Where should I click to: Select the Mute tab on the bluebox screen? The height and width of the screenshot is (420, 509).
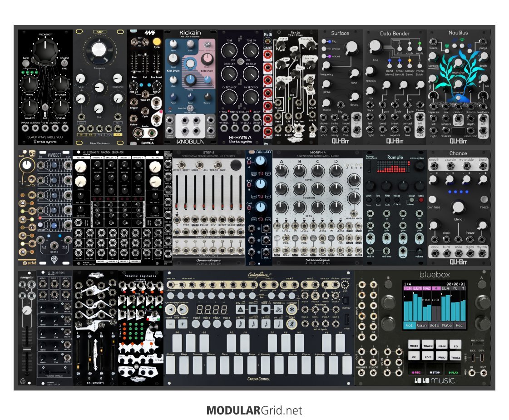coord(447,325)
